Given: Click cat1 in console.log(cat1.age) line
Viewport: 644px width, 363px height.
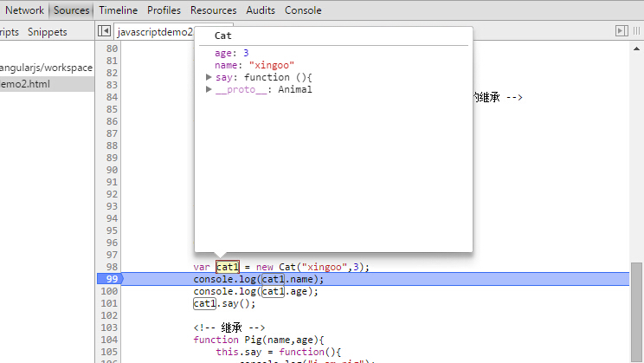Looking at the screenshot, I should [274, 291].
